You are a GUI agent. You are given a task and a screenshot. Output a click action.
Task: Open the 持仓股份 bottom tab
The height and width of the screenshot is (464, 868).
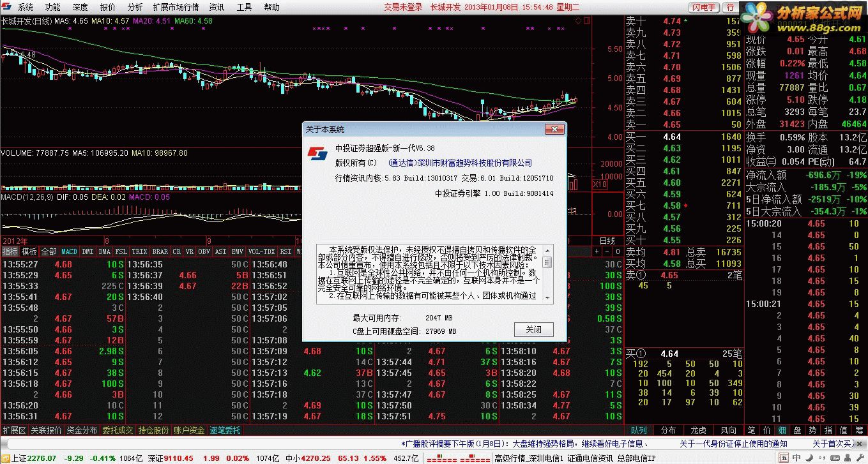coord(153,431)
